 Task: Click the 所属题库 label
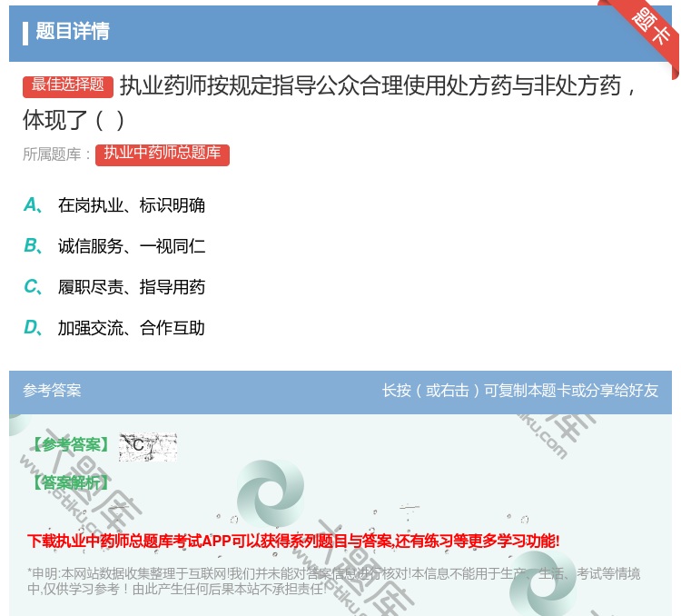[57, 154]
